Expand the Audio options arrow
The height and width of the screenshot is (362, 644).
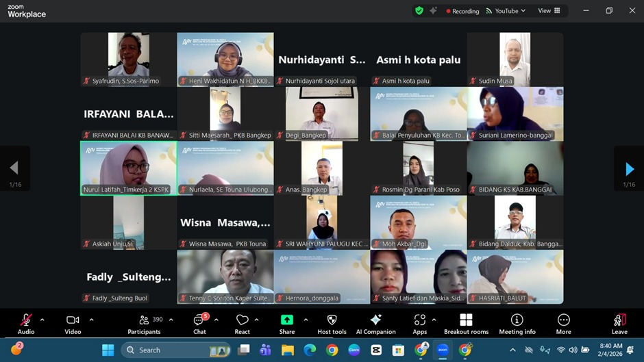coord(42,320)
